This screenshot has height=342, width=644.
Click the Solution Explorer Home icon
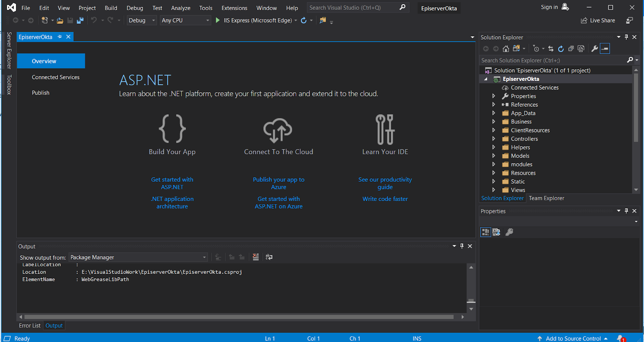(506, 49)
